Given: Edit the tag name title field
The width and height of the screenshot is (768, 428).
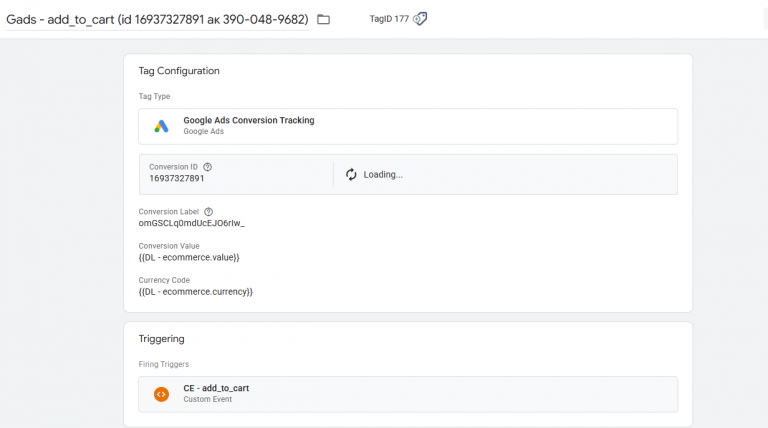Looking at the screenshot, I should click(x=157, y=20).
